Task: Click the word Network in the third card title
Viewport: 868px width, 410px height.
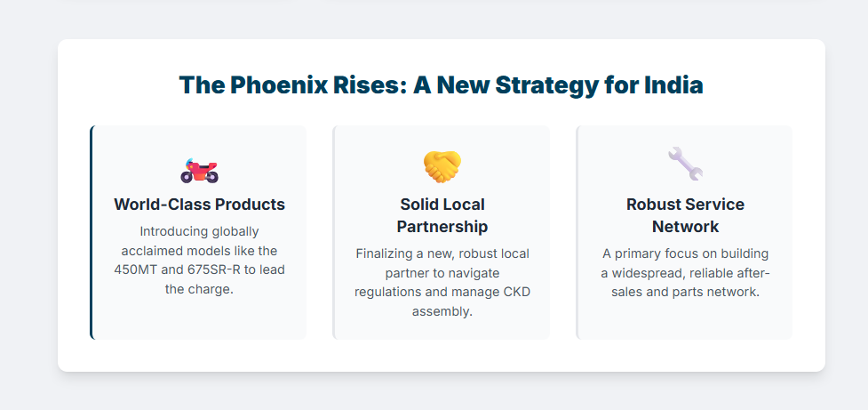Action: (685, 227)
